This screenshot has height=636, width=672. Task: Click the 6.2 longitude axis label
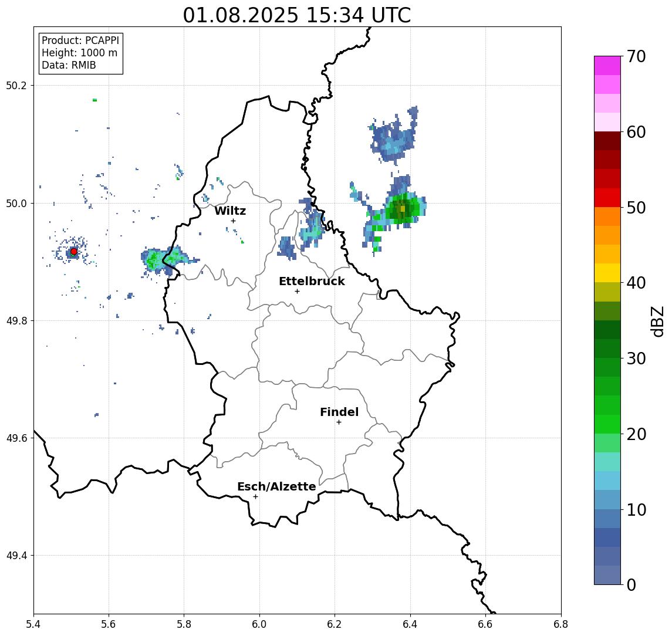pyautogui.click(x=335, y=624)
